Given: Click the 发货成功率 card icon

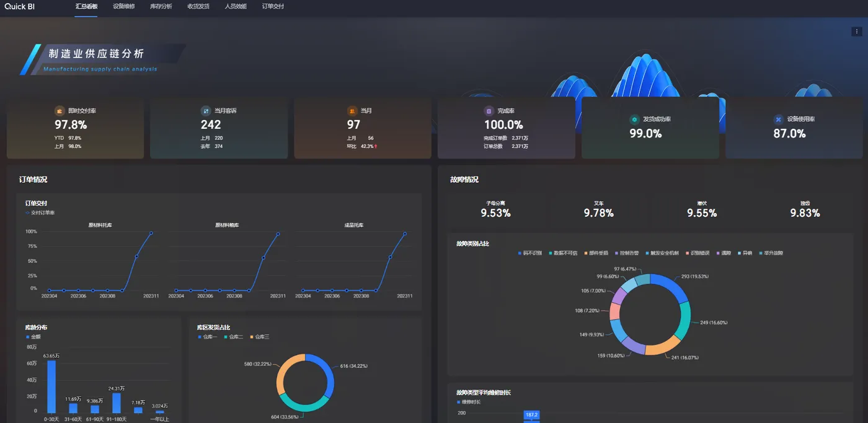Looking at the screenshot, I should [x=634, y=120].
